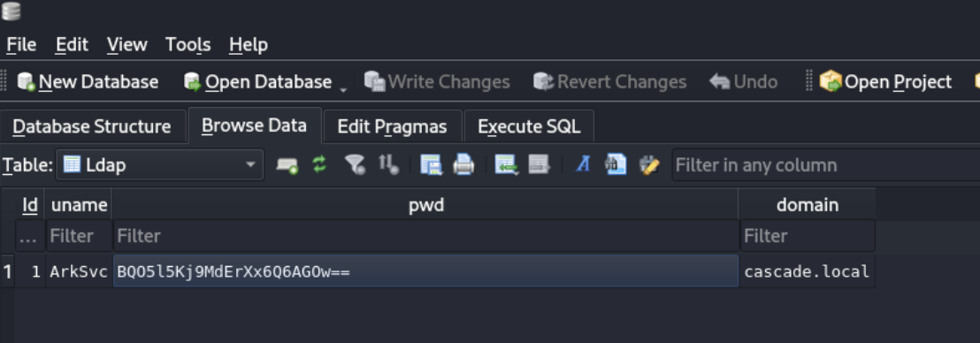The height and width of the screenshot is (343, 980).
Task: Click the refresh table data icon
Action: (x=319, y=165)
